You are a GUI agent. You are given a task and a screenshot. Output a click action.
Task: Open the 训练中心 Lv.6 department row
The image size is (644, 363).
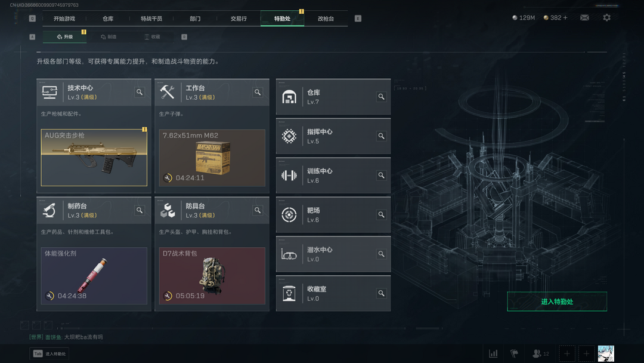[x=333, y=176]
